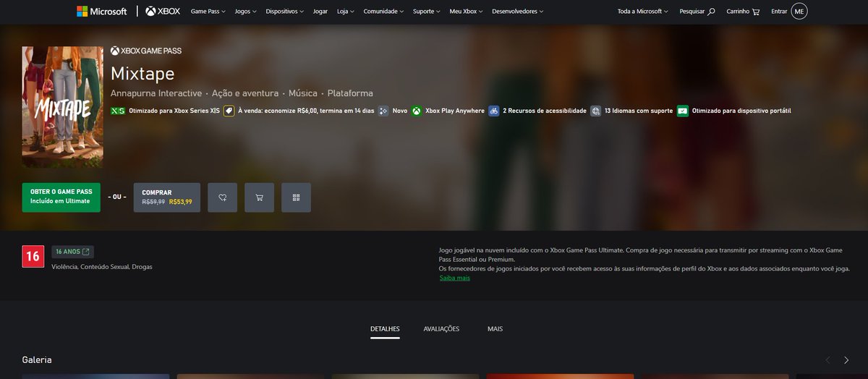
Task: Expand the Comunidade menu
Action: pyautogui.click(x=383, y=12)
